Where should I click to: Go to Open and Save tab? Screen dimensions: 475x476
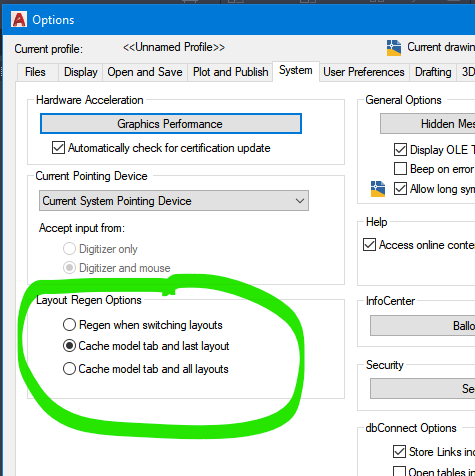145,72
